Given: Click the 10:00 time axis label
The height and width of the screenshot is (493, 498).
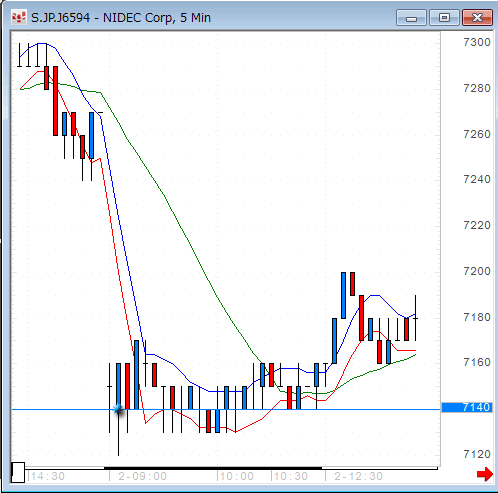Looking at the screenshot, I should 237,476.
